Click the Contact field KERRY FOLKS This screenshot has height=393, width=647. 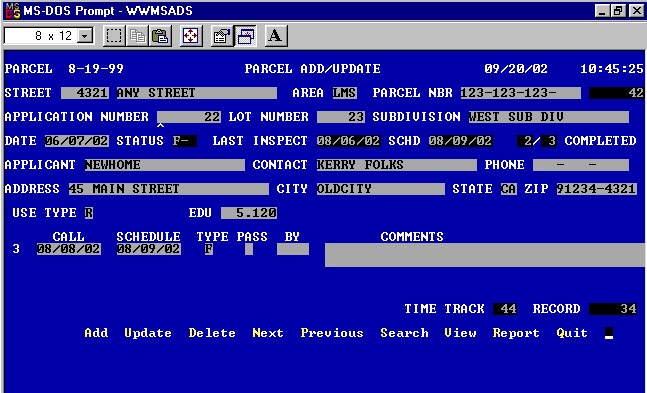point(397,165)
